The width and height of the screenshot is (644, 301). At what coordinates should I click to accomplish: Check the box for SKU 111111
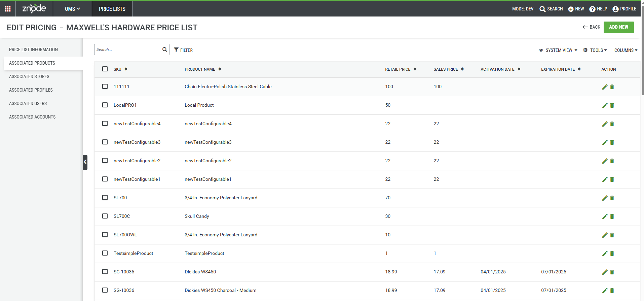pos(105,86)
